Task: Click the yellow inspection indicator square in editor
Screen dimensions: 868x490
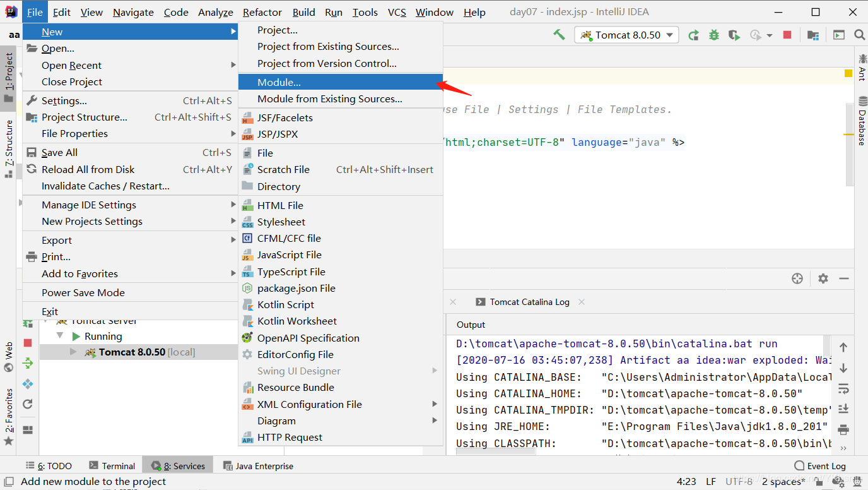Action: click(x=848, y=73)
